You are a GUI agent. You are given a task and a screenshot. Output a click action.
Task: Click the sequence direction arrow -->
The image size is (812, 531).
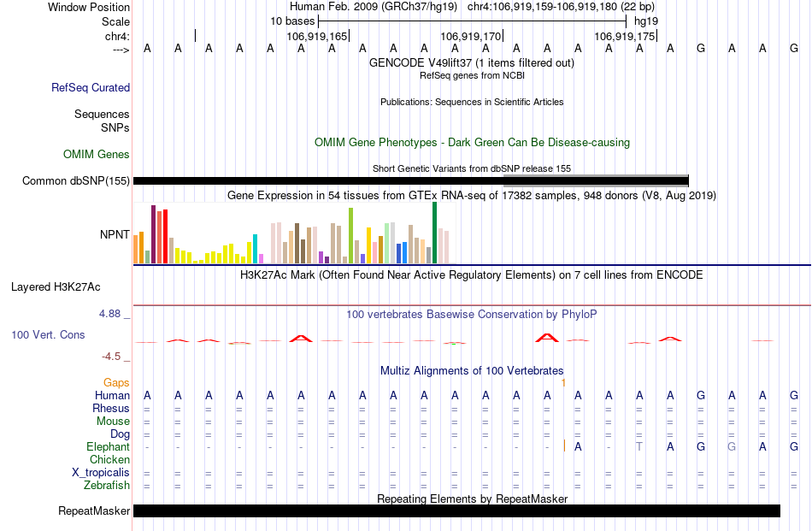coord(121,50)
